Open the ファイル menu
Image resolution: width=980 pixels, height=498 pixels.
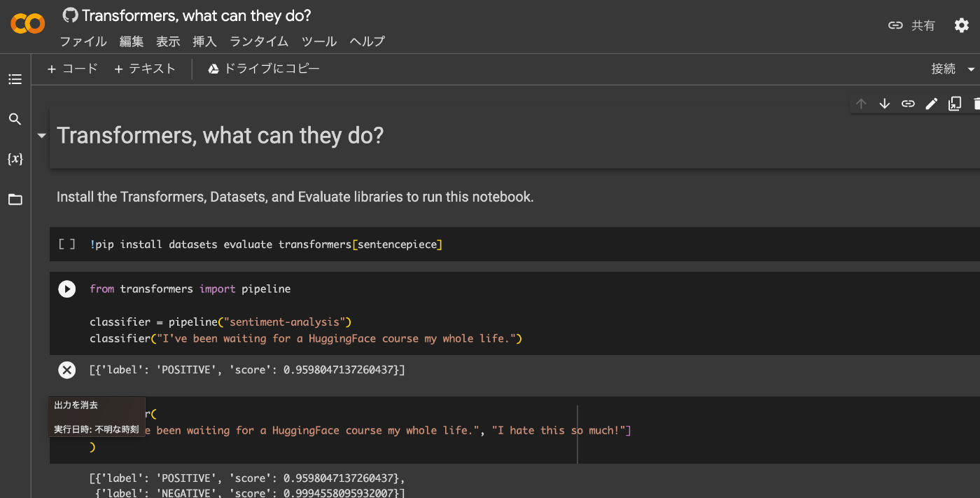click(83, 41)
